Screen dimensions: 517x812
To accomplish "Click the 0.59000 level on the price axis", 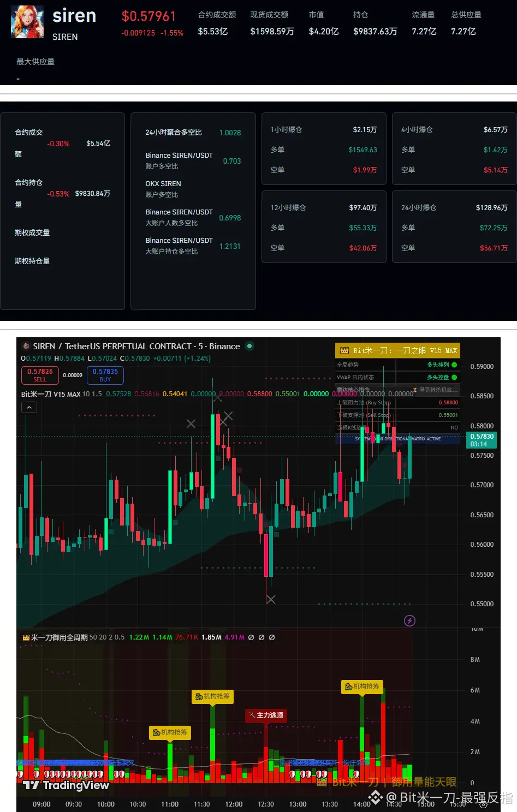I will tap(482, 367).
